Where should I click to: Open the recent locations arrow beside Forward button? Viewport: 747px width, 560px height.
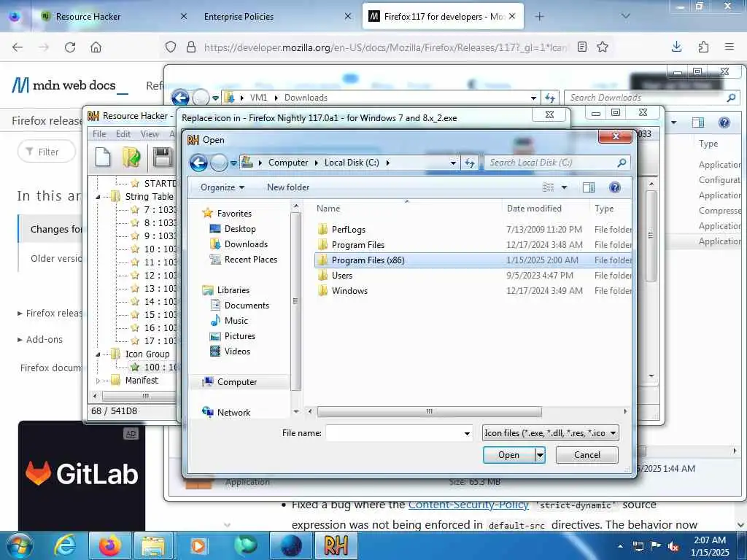click(233, 163)
